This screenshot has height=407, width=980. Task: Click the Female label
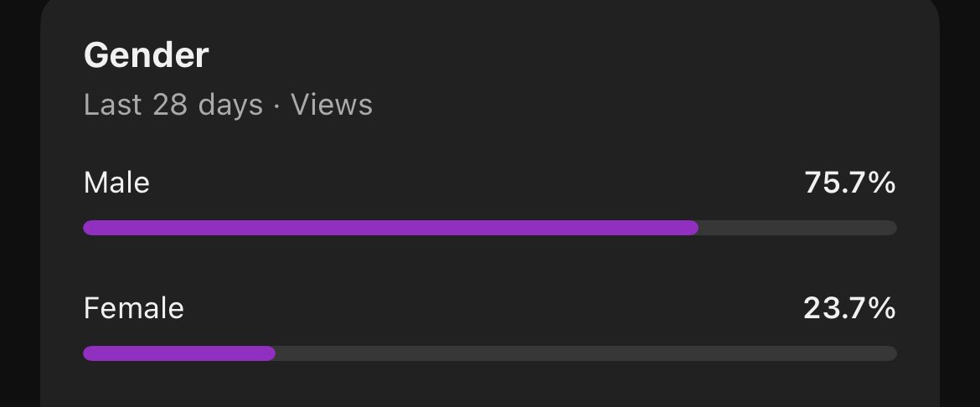pos(134,308)
